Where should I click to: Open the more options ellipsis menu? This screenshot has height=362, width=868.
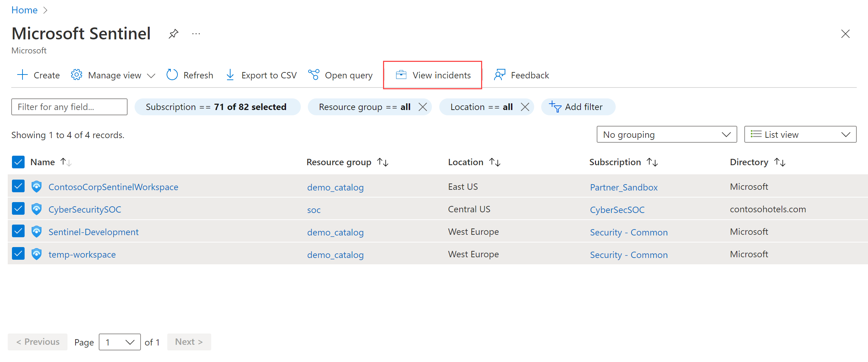196,33
